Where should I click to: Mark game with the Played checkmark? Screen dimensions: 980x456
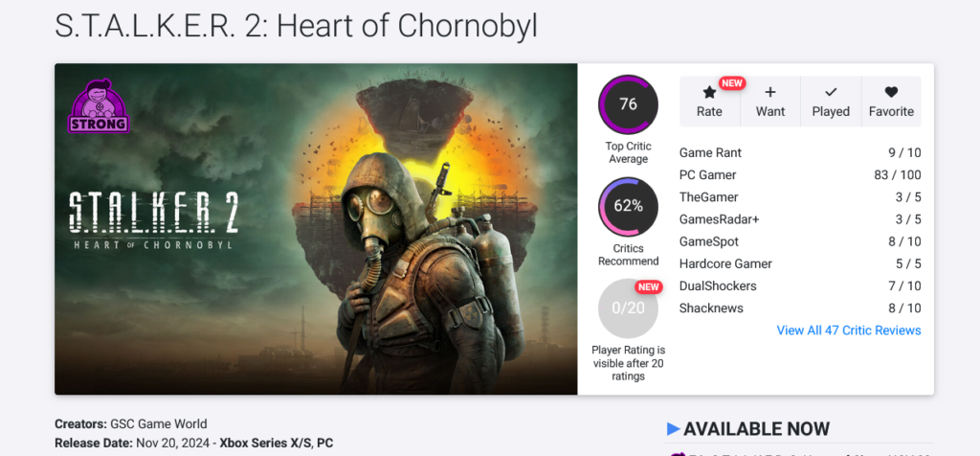click(831, 92)
